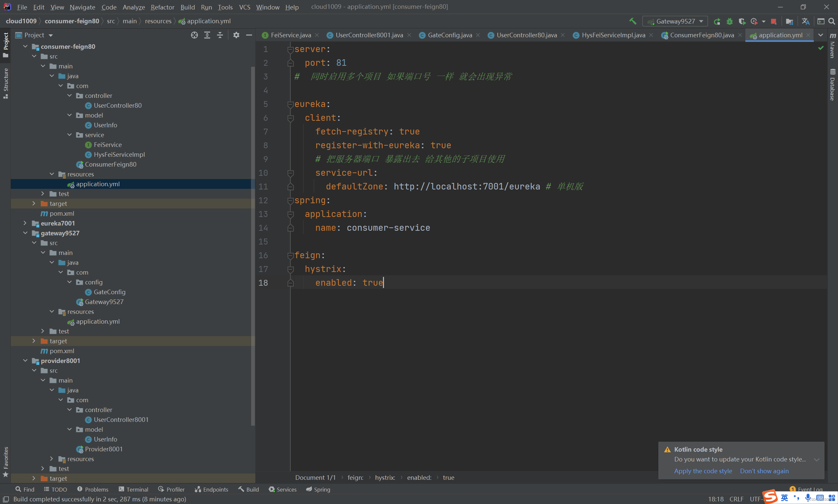Fold the spring block at line 12
This screenshot has height=504, width=838.
tap(290, 201)
